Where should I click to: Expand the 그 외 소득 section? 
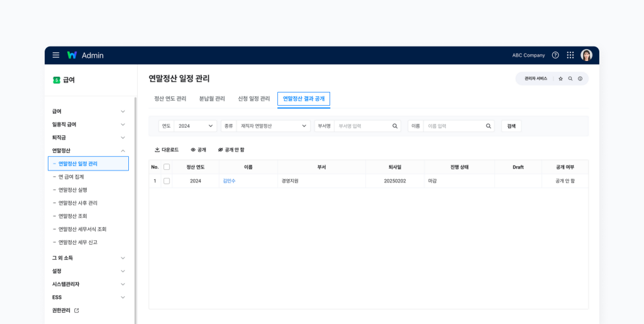tap(89, 258)
